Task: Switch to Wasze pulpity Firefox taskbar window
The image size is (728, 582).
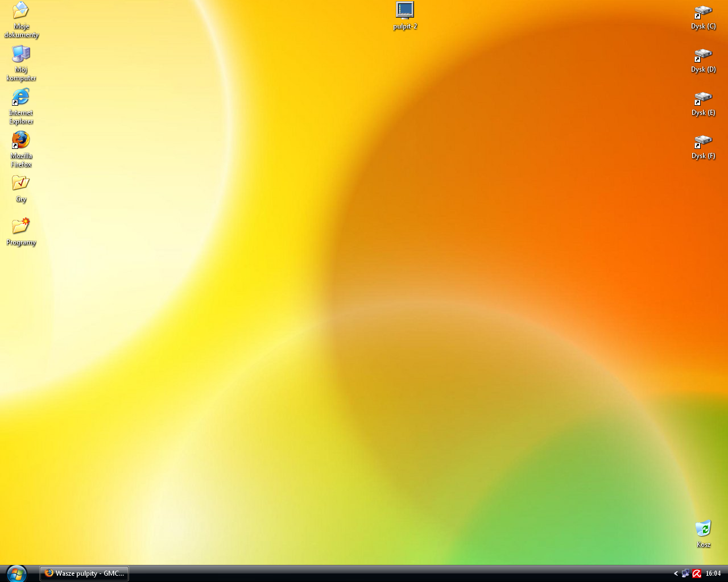Action: pos(84,573)
